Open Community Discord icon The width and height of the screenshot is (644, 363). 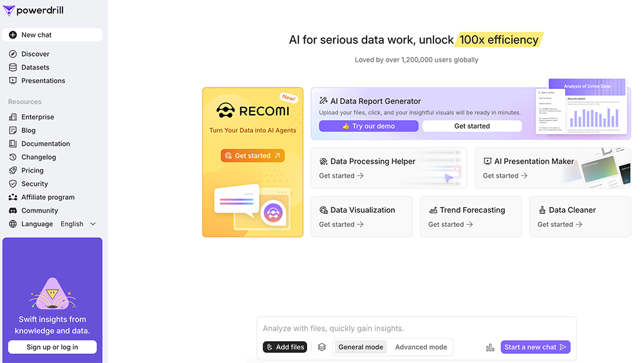tap(13, 210)
